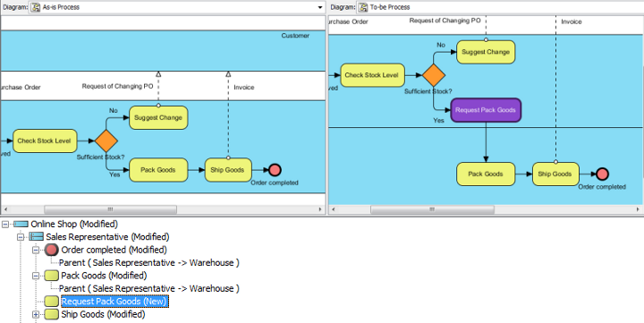
Task: Click the Invoice label in To-be diagram
Action: point(572,21)
